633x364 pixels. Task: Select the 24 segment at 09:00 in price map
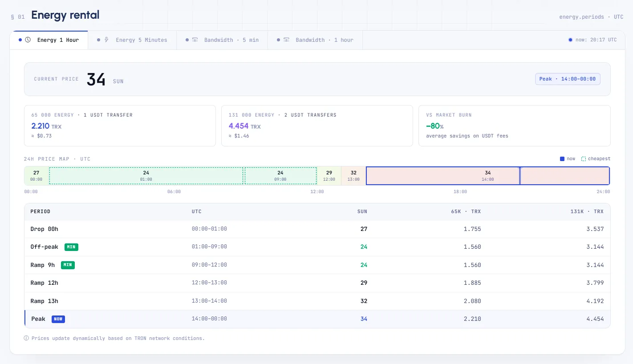(x=280, y=176)
